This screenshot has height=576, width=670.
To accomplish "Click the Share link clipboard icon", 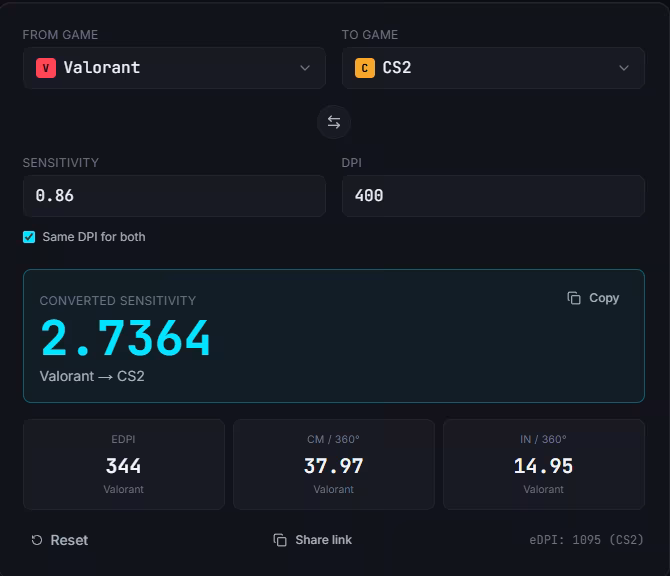I will coord(280,540).
